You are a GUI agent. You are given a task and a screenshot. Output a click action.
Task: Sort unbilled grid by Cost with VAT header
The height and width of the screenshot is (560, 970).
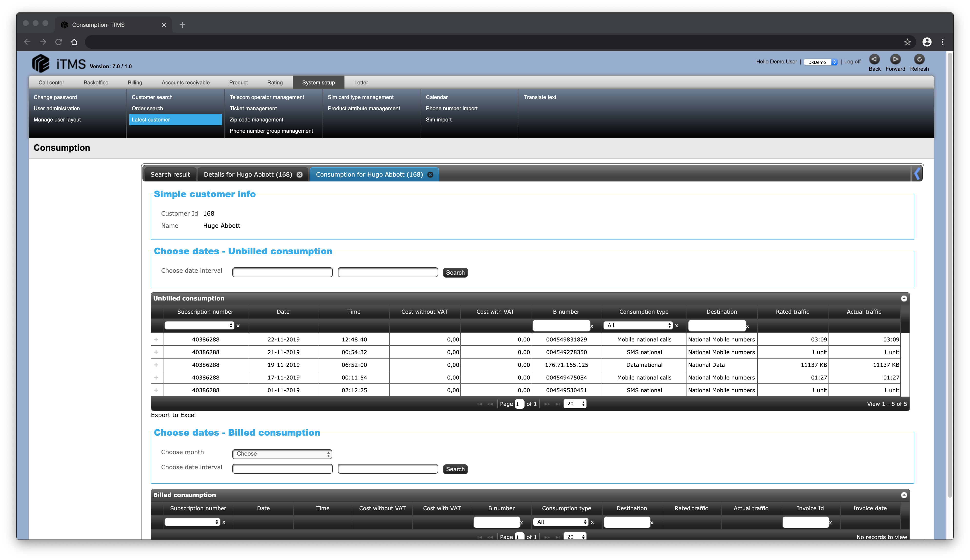(495, 312)
